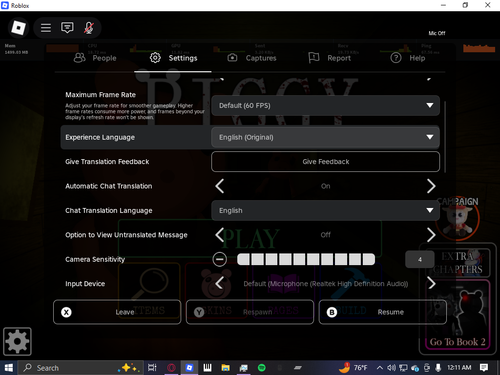The height and width of the screenshot is (375, 500).
Task: Expand the Experience Language dropdown
Action: click(x=325, y=137)
